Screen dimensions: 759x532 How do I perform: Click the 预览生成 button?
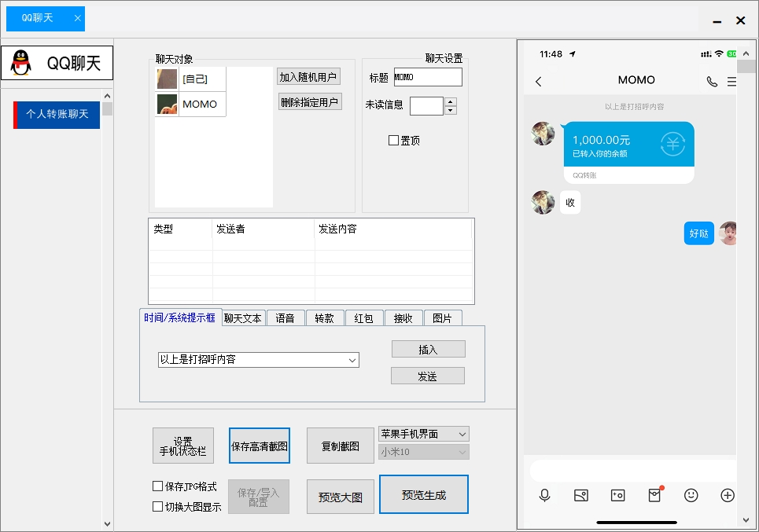pyautogui.click(x=423, y=494)
